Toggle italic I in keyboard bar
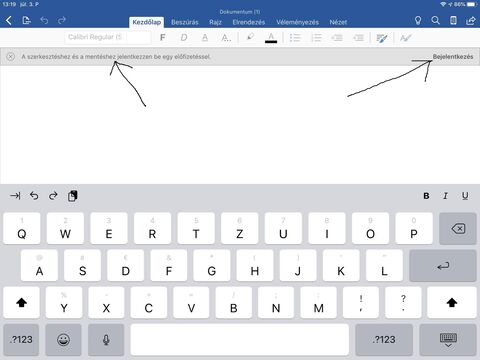The width and height of the screenshot is (480, 360). [x=445, y=196]
